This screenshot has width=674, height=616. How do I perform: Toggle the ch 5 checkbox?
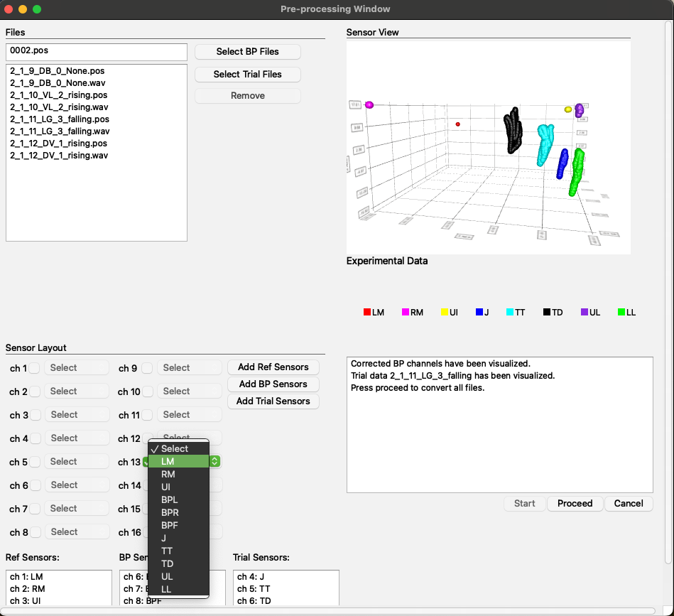click(35, 462)
